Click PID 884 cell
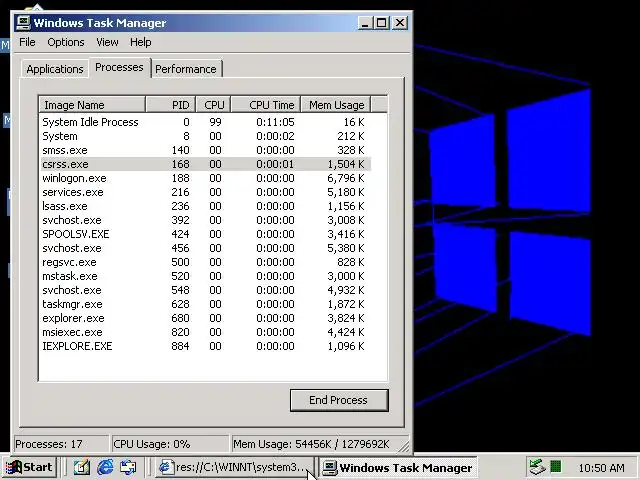The height and width of the screenshot is (480, 640). tap(180, 346)
